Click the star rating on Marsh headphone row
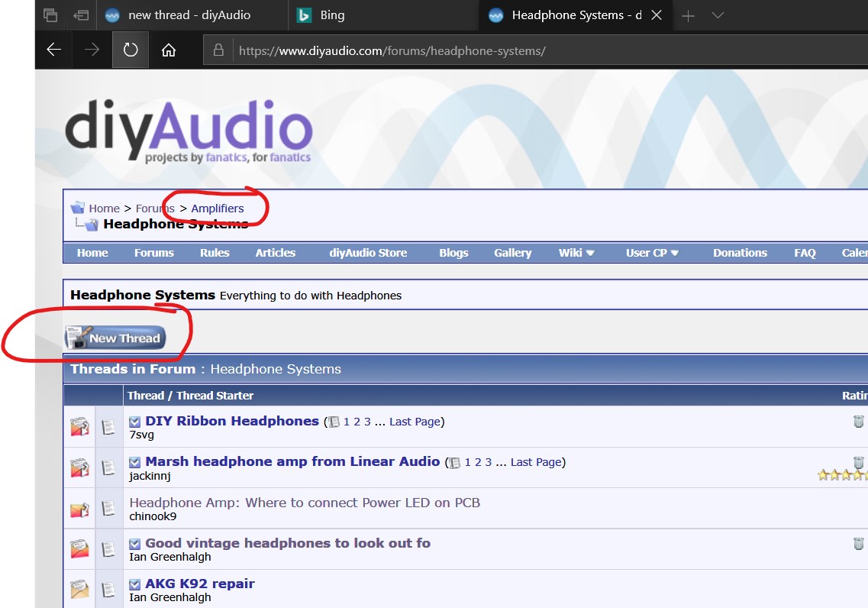This screenshot has width=868, height=608. 843,475
